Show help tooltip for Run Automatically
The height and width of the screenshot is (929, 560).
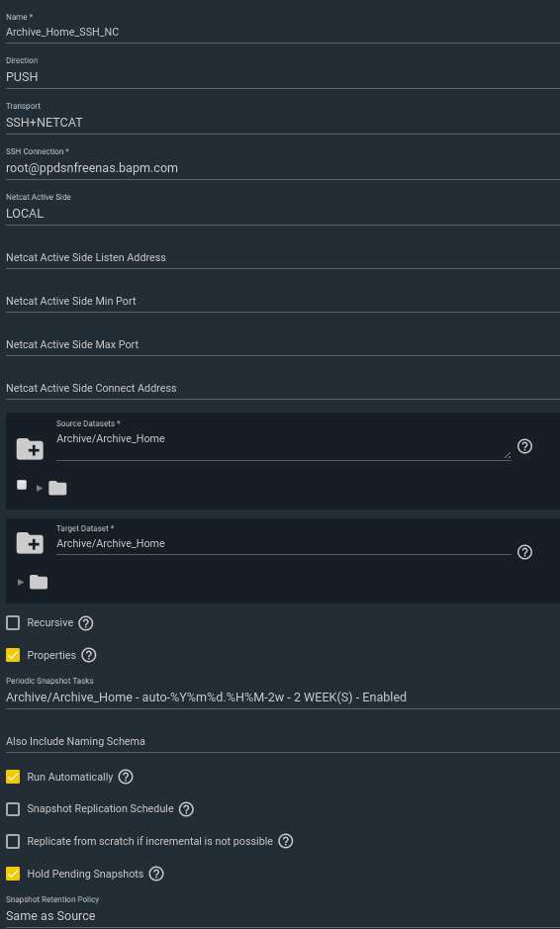point(126,777)
